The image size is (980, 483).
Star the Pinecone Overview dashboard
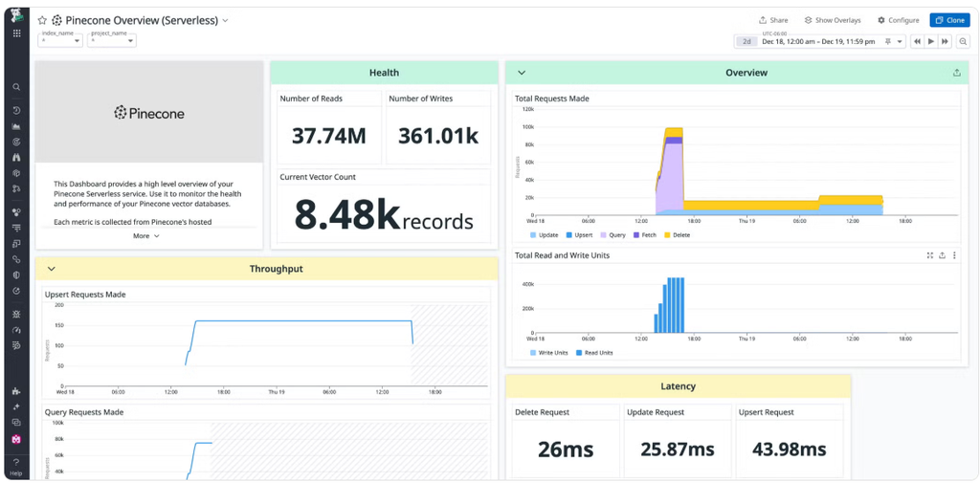click(x=42, y=21)
